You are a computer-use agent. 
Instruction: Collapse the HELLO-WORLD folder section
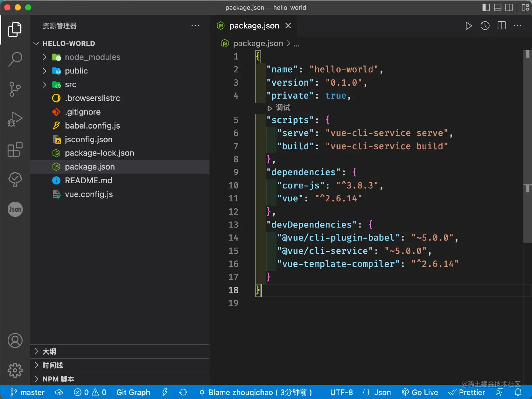120,43
